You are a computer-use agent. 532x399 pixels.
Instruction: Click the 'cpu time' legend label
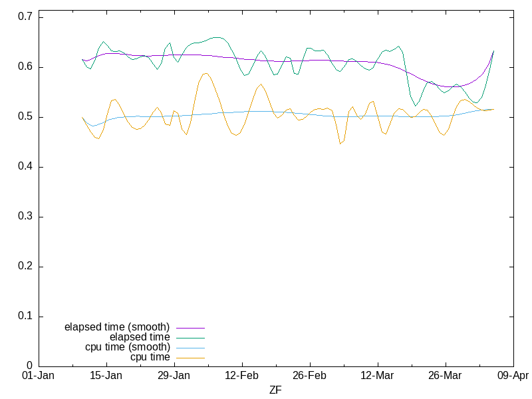pyautogui.click(x=150, y=357)
